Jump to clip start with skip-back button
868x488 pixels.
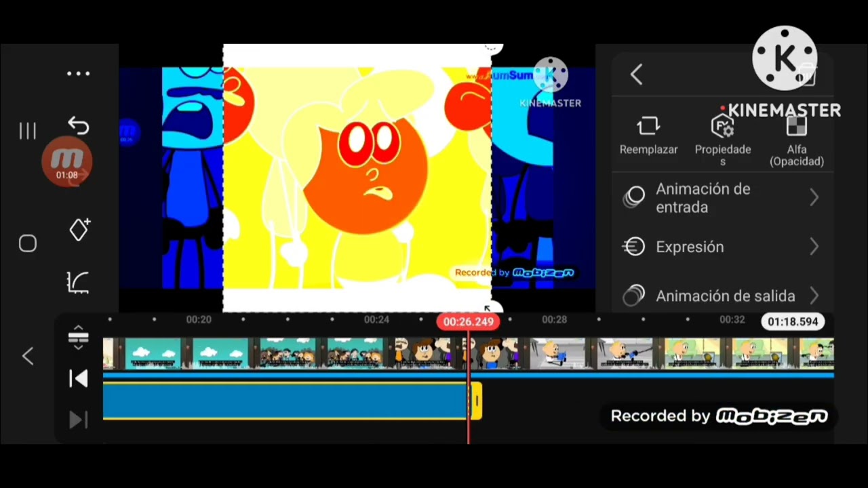pyautogui.click(x=79, y=379)
